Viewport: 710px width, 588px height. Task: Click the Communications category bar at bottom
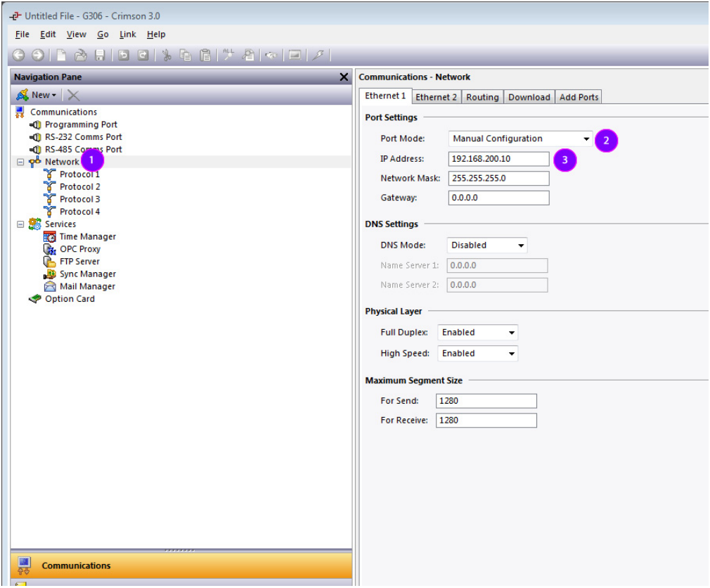pos(181,566)
